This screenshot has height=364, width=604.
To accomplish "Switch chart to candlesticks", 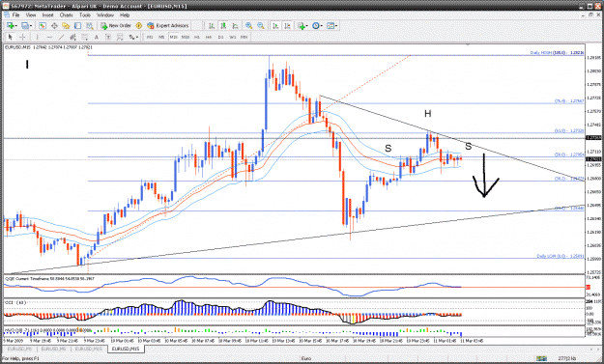I will [x=223, y=26].
